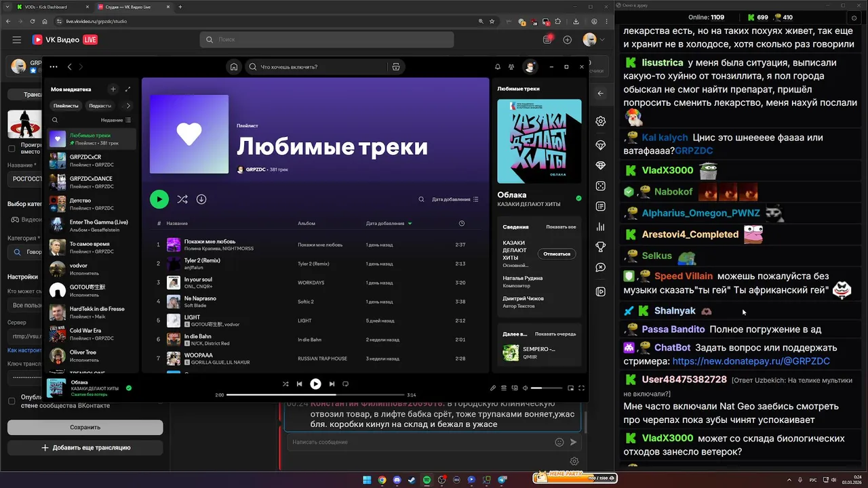
Task: Adjust the Spotify volume slider
Action: [x=547, y=388]
